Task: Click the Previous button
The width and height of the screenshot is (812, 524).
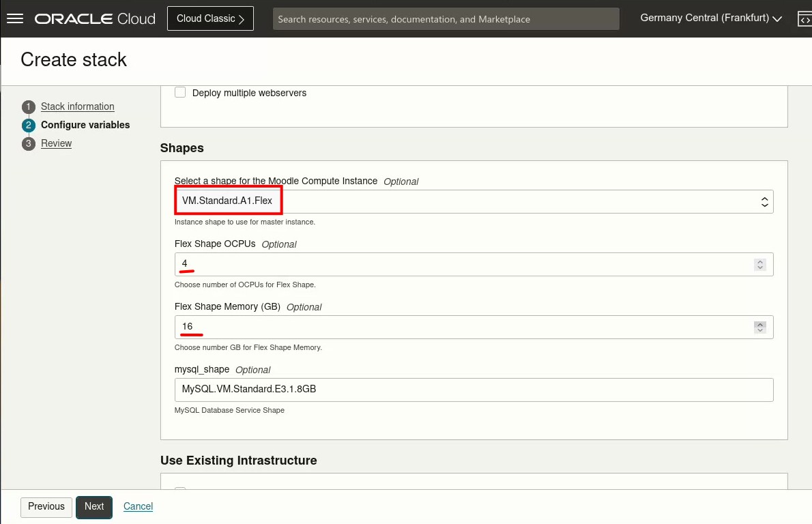Action: tap(46, 507)
